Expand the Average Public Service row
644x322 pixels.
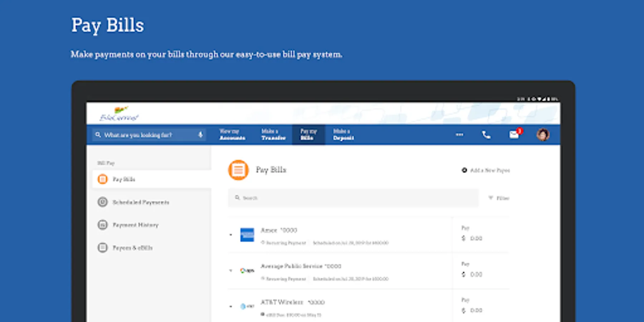point(231,270)
